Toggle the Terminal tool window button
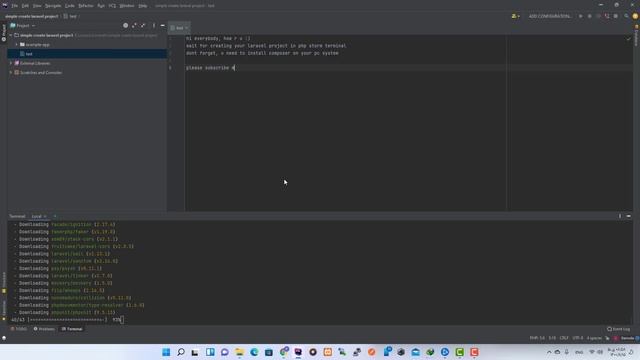 [72, 329]
